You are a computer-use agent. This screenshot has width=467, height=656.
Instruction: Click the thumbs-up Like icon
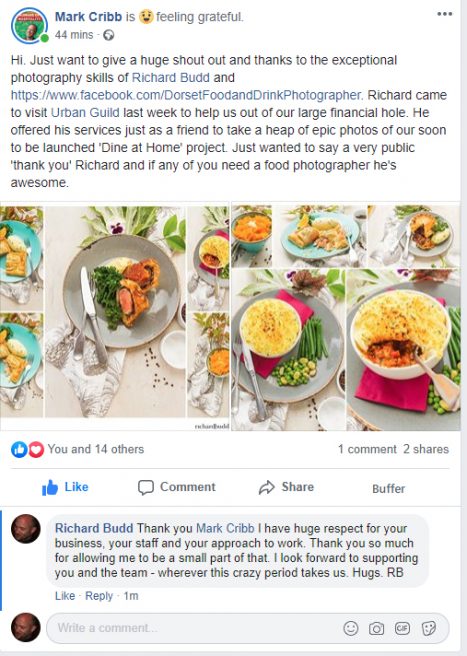tap(50, 487)
